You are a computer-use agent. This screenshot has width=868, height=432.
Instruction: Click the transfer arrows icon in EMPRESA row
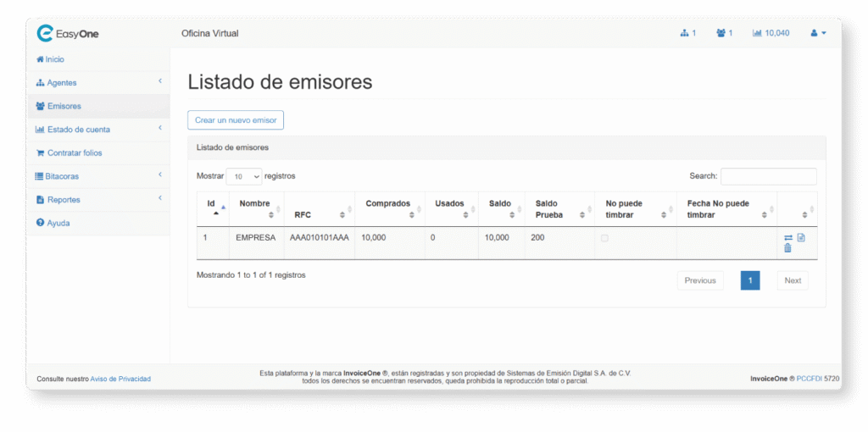(788, 238)
